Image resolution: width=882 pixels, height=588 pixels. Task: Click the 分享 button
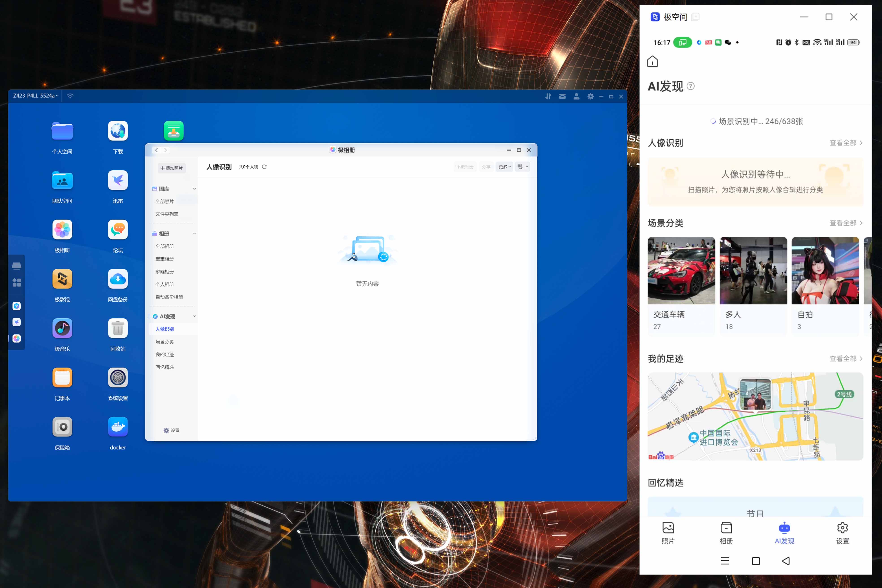pos(486,167)
